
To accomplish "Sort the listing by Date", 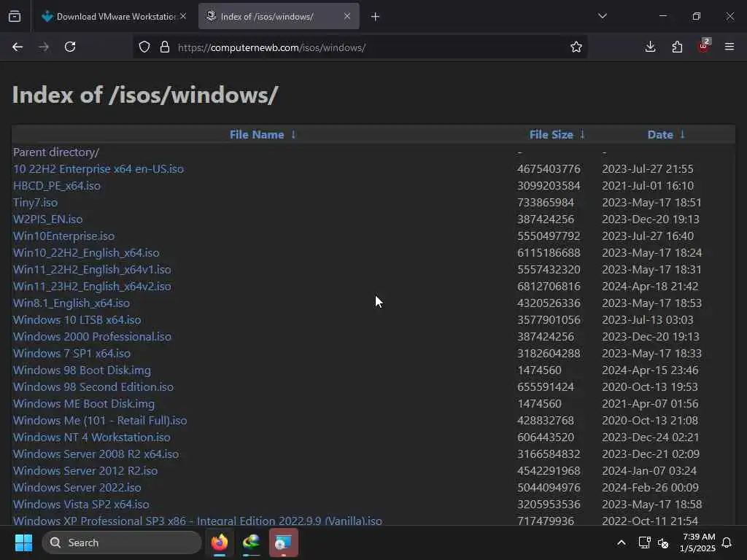I will click(659, 135).
